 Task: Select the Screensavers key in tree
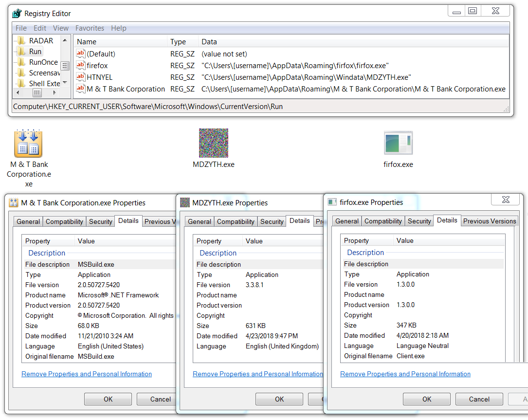tap(44, 73)
